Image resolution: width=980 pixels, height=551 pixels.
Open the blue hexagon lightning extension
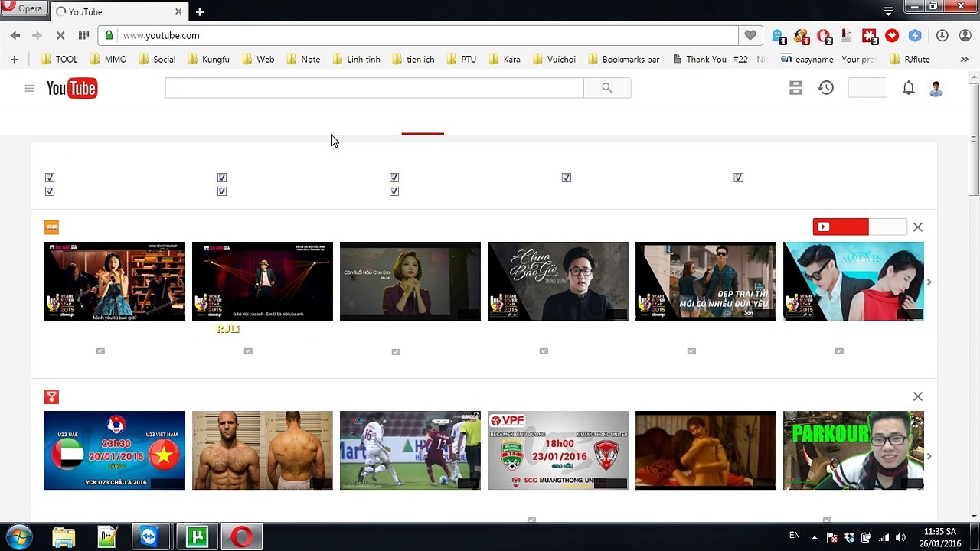click(915, 35)
